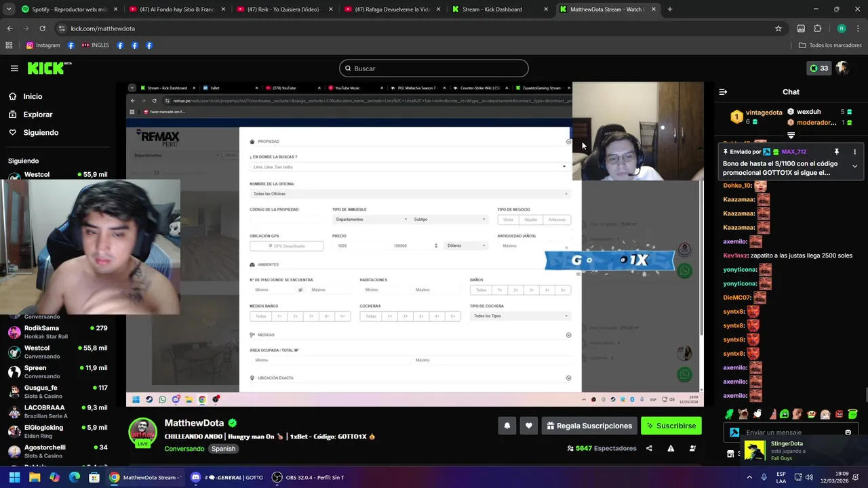Expand the pinned message chevron
The width and height of the screenshot is (868, 488).
pos(854,166)
